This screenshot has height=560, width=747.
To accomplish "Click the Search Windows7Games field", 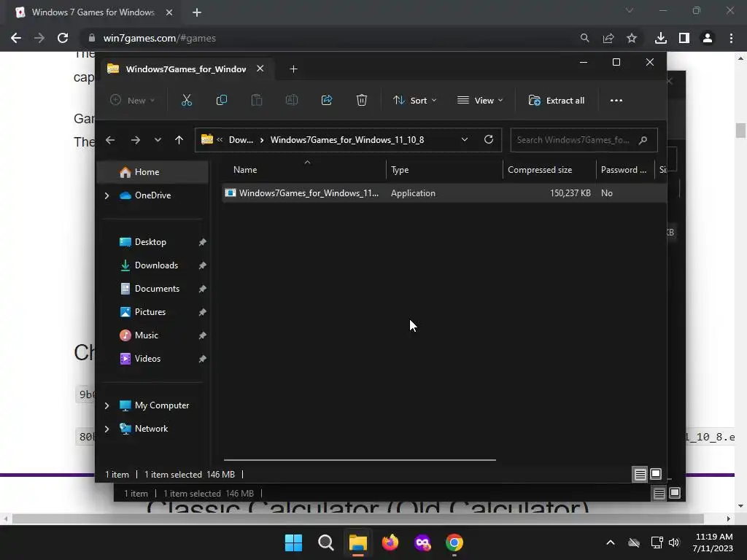I will [584, 140].
